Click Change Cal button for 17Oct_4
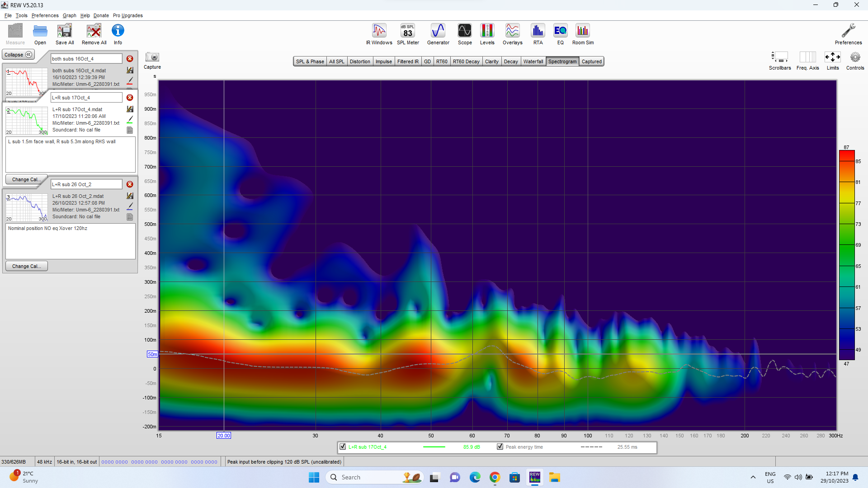 pyautogui.click(x=26, y=179)
